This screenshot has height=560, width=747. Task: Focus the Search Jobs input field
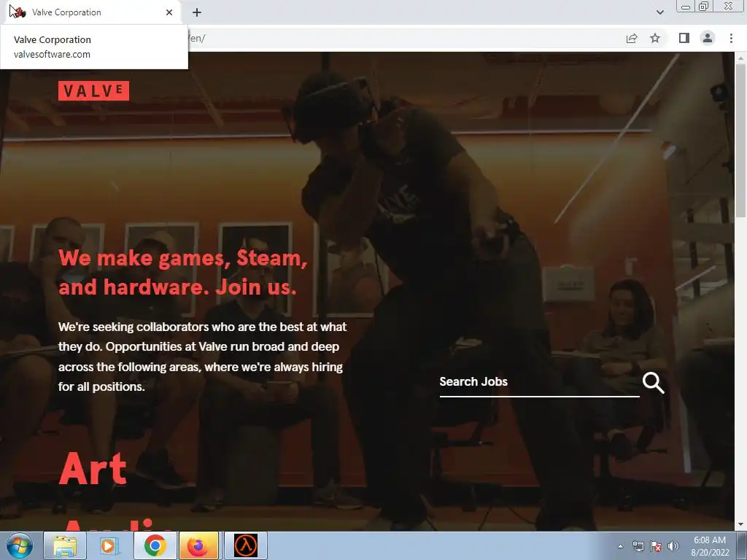(539, 382)
